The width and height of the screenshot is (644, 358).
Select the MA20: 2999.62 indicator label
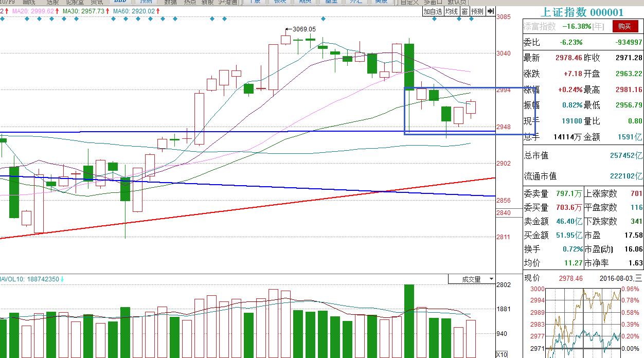[32, 11]
